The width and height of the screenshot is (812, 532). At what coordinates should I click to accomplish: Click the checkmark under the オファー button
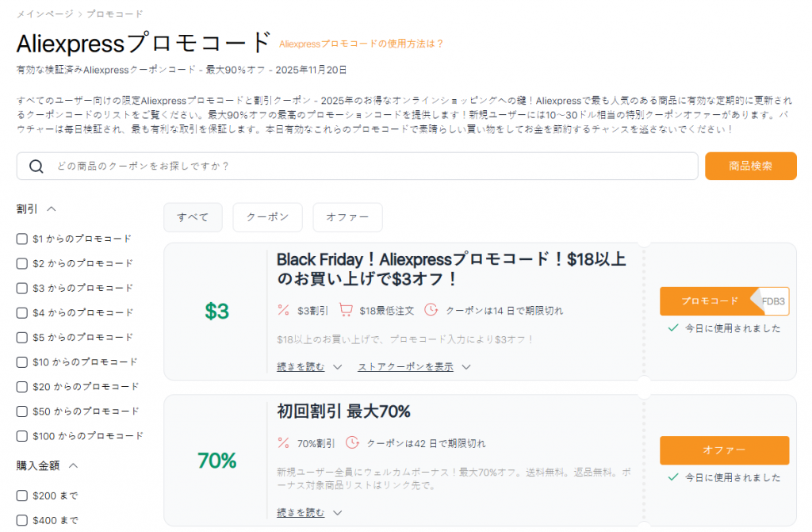(675, 477)
